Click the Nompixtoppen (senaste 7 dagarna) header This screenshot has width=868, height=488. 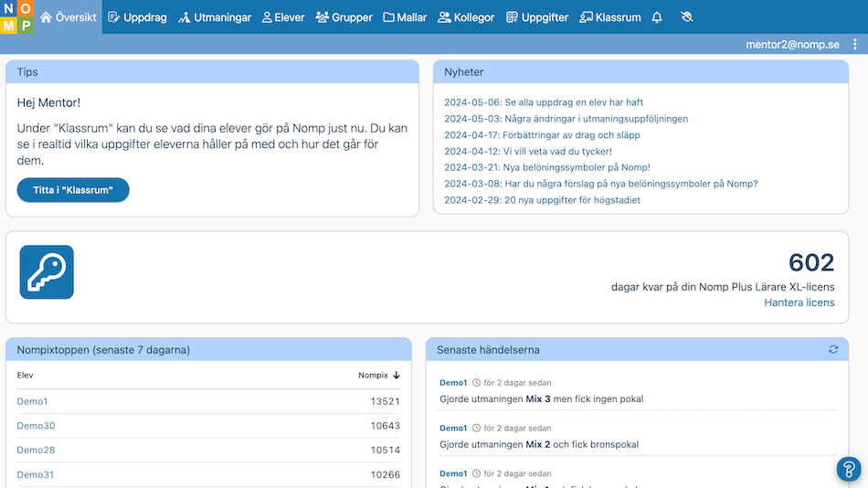[208, 349]
